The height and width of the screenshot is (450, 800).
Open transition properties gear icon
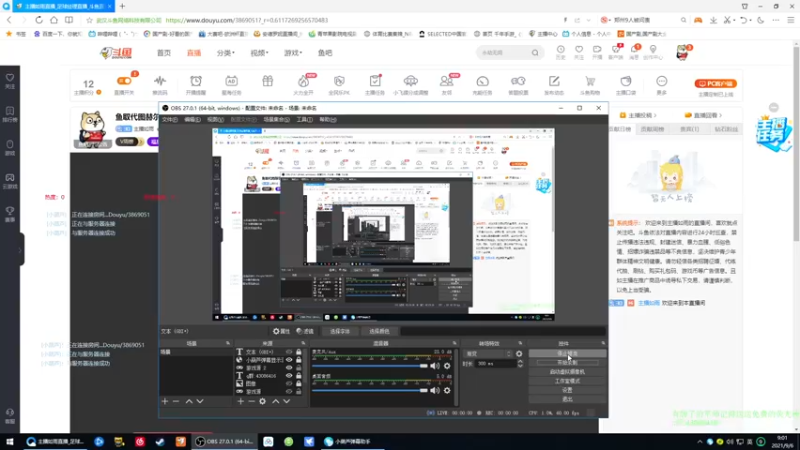(x=519, y=354)
